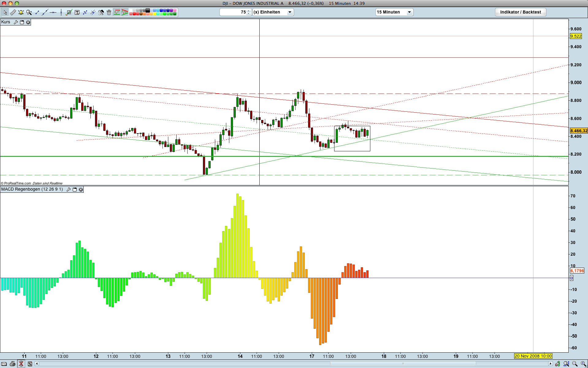Click the day 17 label on time axis
588x368 pixels.
tap(312, 356)
